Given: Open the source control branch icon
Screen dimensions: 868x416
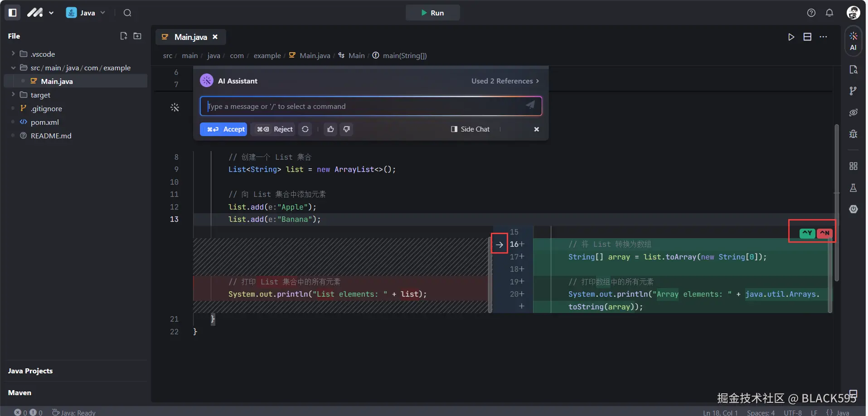Looking at the screenshot, I should [x=853, y=91].
